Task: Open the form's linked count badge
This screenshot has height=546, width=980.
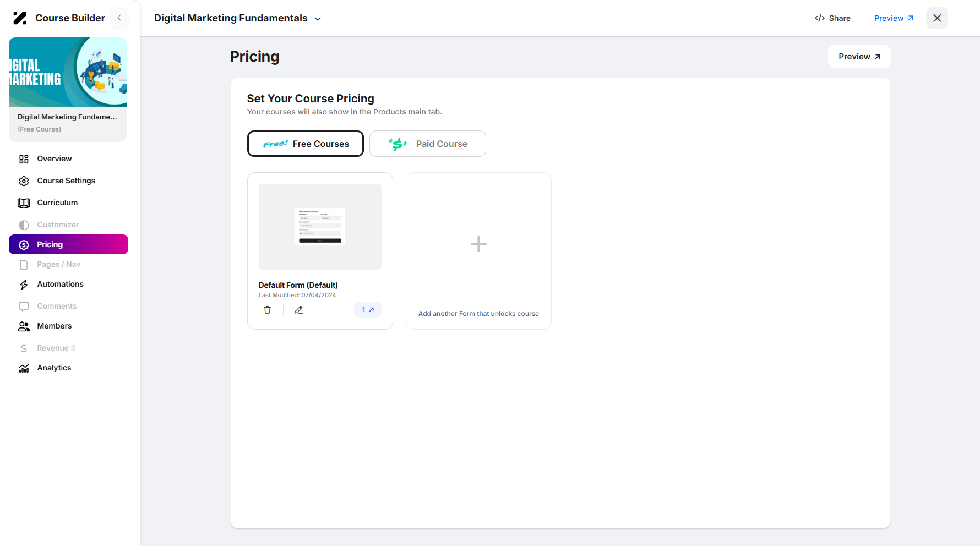Action: 368,310
